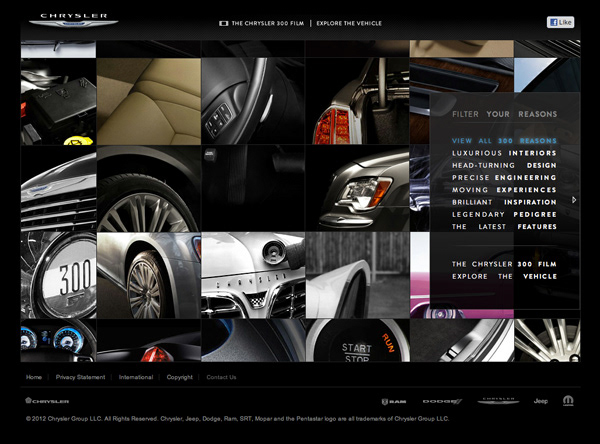Image resolution: width=600 pixels, height=444 pixels.
Task: Select Moving Experiences filter
Action: (x=504, y=190)
